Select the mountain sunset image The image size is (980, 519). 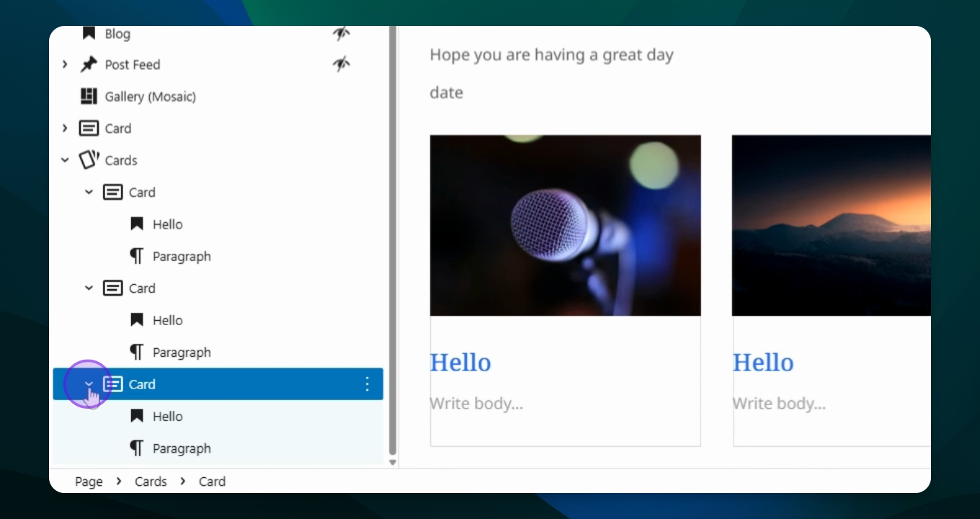point(832,225)
